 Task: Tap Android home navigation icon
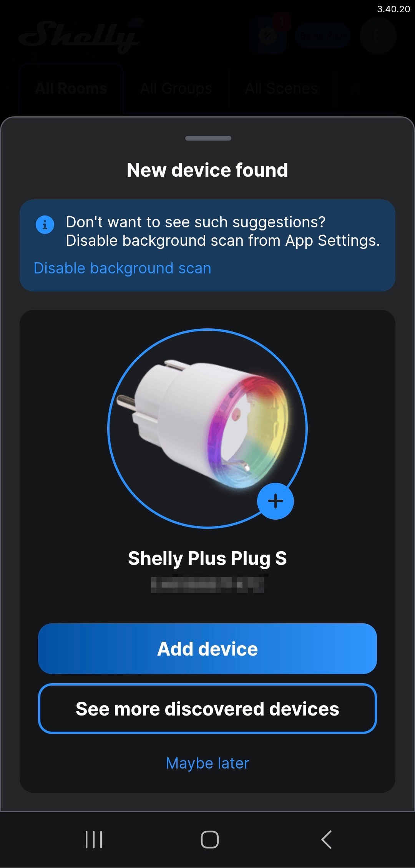210,840
